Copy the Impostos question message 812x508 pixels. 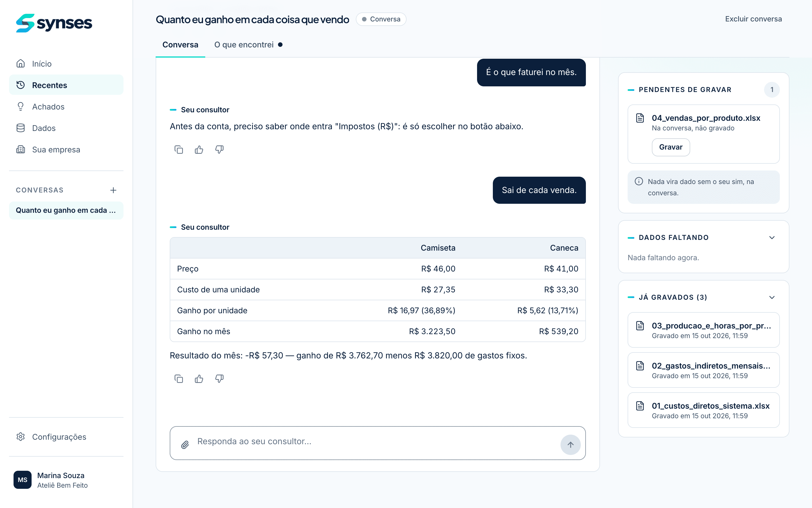click(x=179, y=150)
